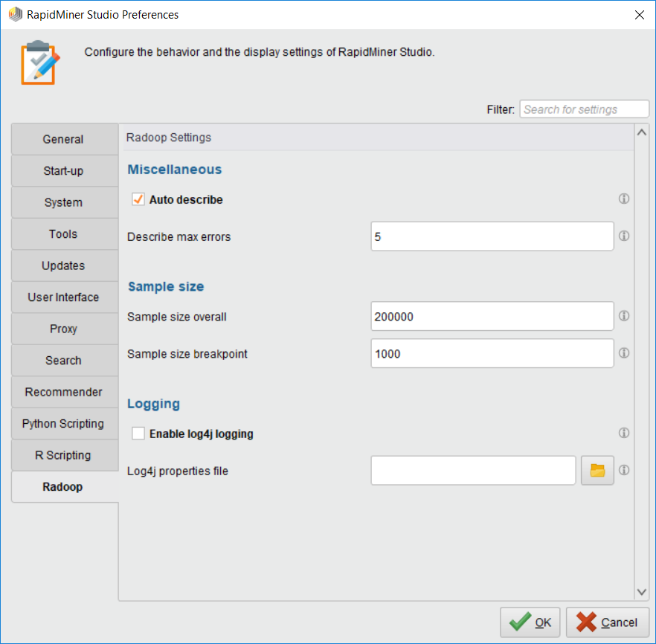Open folder browser for Log4j properties file
This screenshot has width=656, height=644.
(x=597, y=471)
